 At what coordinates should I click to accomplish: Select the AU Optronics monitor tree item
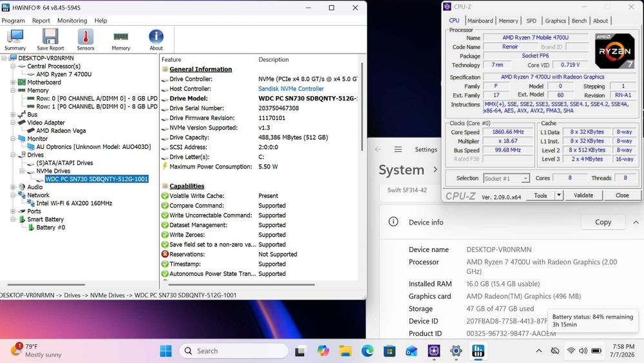point(93,147)
